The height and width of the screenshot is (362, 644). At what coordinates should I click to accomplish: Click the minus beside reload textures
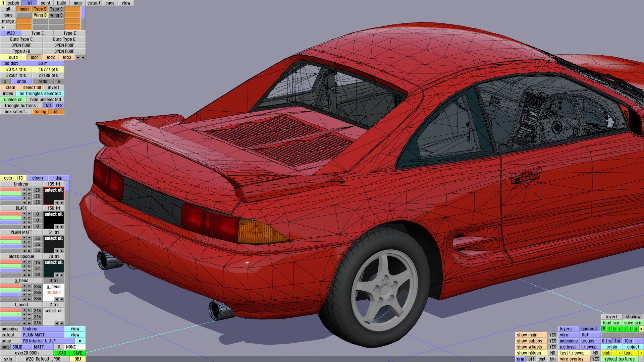click(641, 359)
